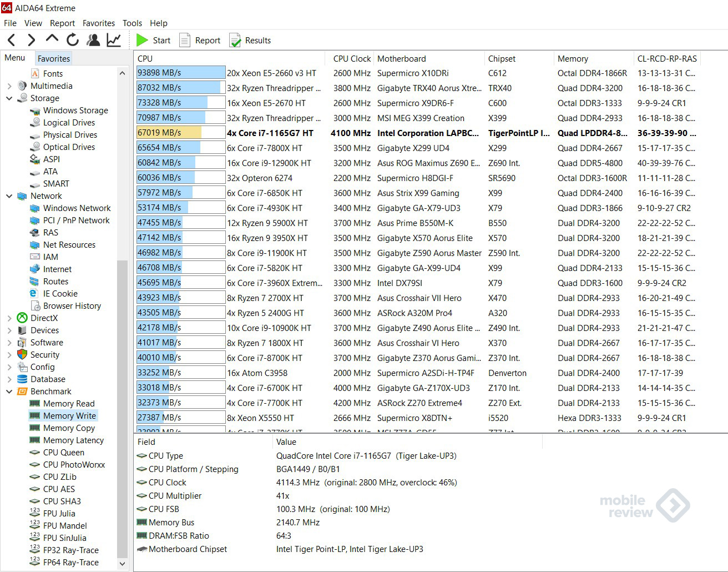The width and height of the screenshot is (728, 572).
Task: Open the Favorites menu
Action: pos(99,23)
